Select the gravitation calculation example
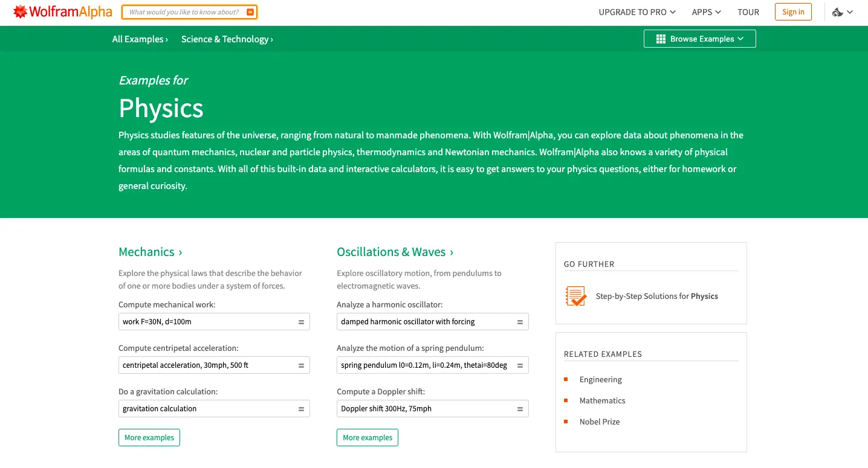The image size is (868, 468). 214,409
